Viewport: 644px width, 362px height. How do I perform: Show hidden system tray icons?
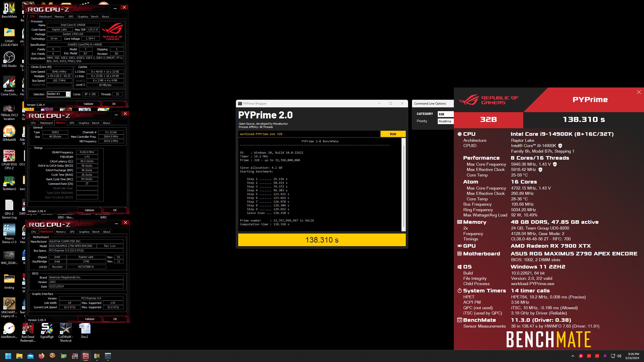(573, 356)
